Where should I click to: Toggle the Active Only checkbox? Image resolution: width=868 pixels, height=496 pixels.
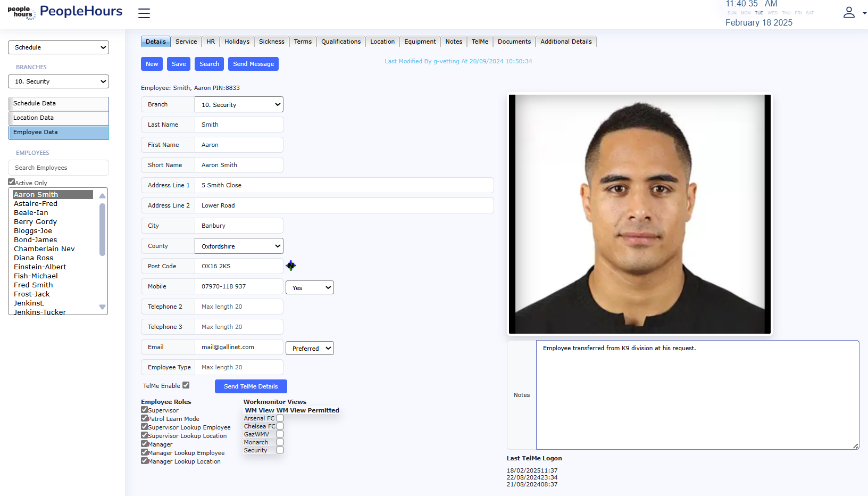tap(12, 182)
